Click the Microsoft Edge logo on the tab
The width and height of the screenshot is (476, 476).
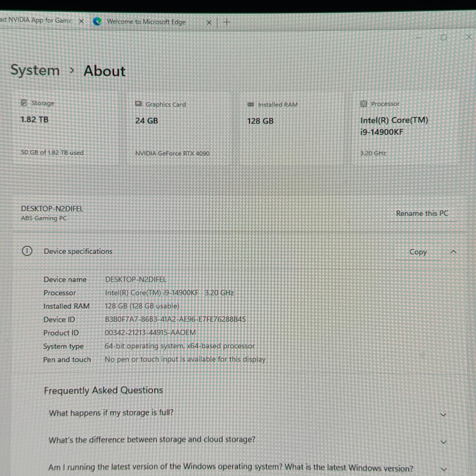[97, 22]
